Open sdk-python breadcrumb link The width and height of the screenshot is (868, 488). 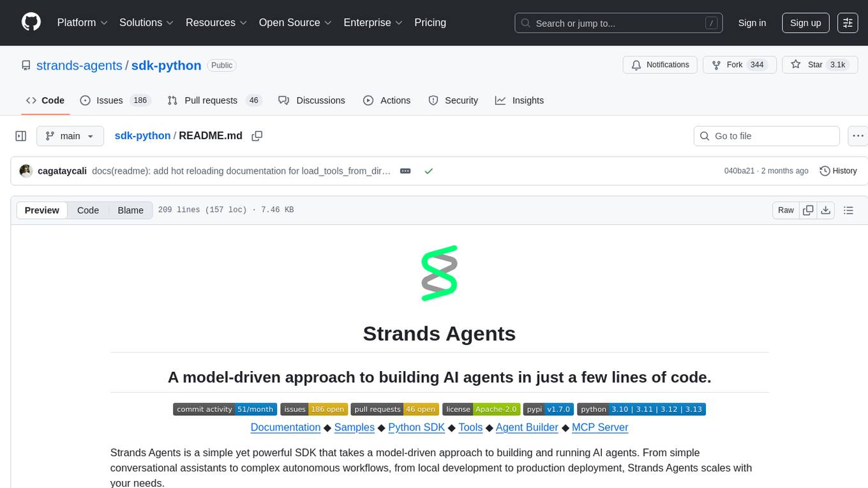click(142, 135)
